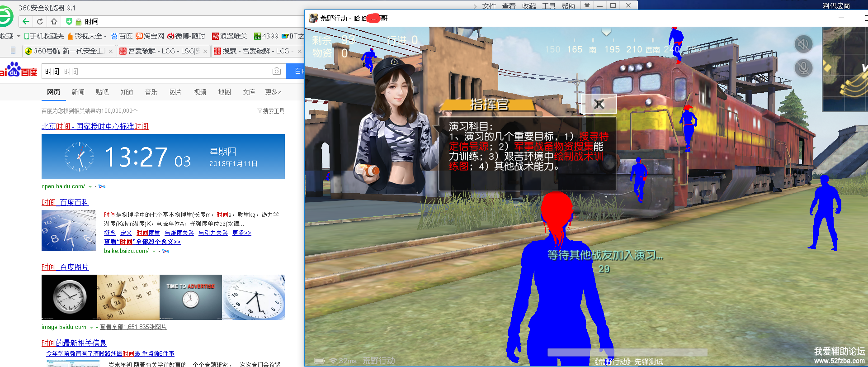Screen dimensions: 868x367
Task: Open the 微博-随时 bookmark
Action: click(x=186, y=36)
